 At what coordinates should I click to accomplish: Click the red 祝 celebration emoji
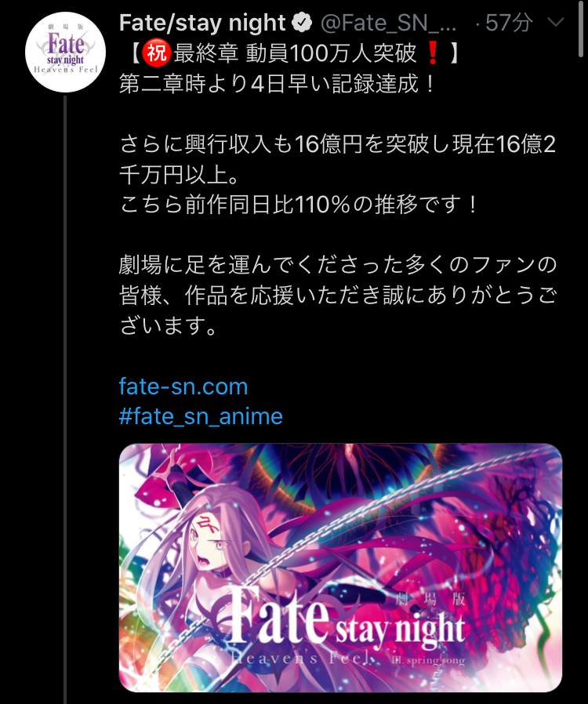pos(156,53)
